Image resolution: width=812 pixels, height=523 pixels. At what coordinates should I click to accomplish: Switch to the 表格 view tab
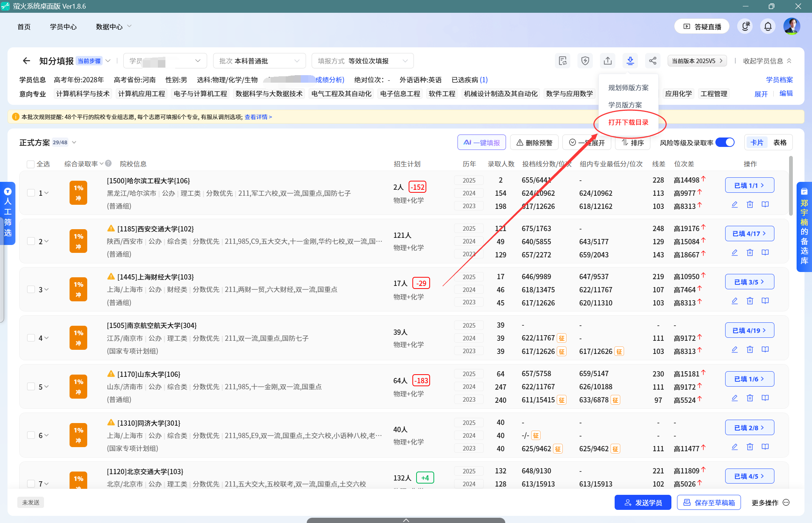779,142
